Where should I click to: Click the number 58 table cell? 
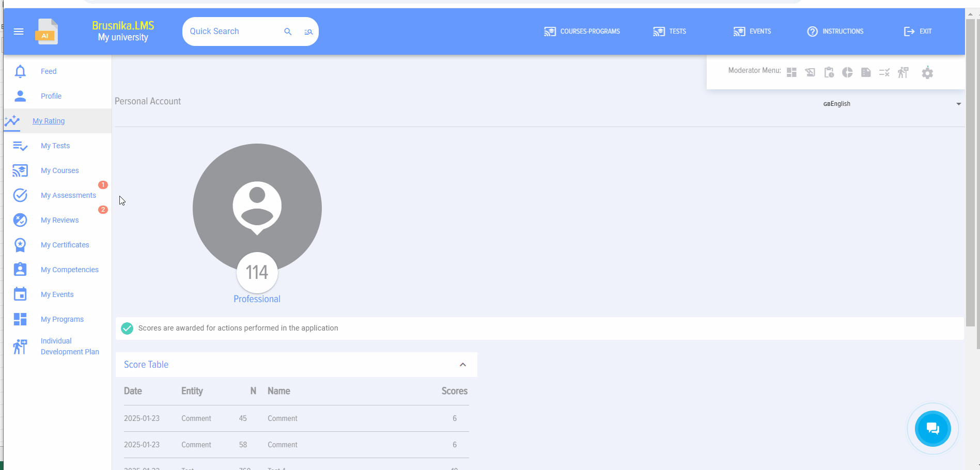[243, 445]
